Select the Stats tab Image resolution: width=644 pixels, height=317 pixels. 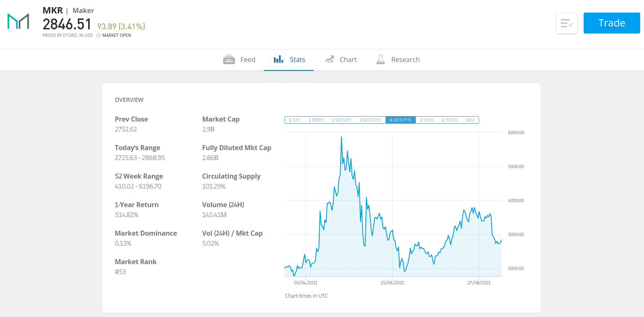point(289,60)
